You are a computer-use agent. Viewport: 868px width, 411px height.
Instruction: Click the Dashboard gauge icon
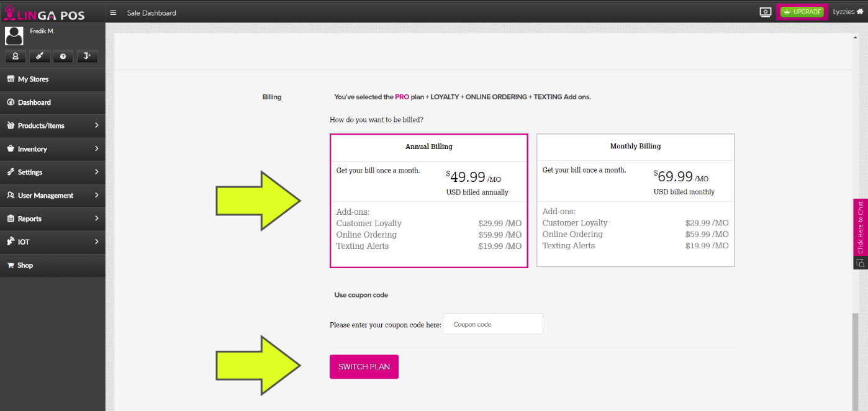(x=11, y=102)
